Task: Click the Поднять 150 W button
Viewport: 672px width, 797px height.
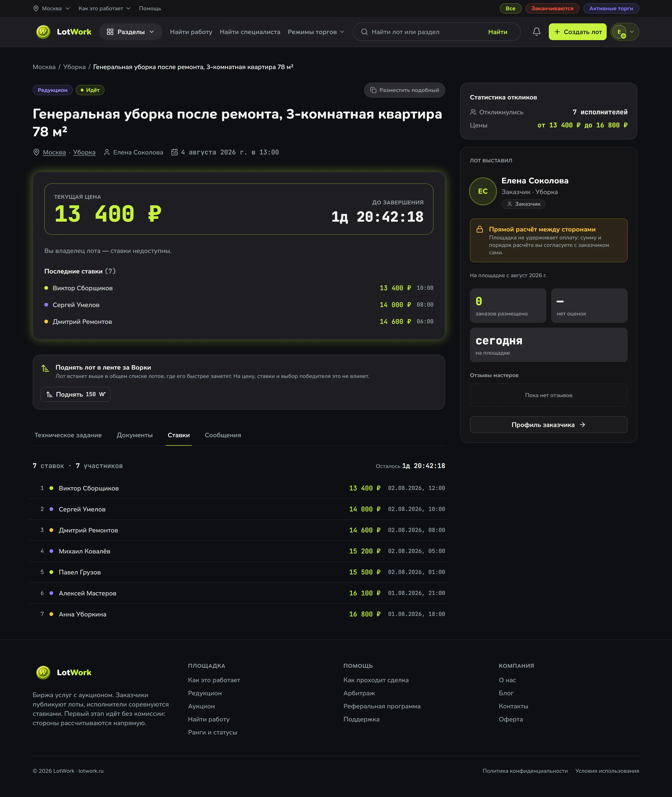Action: pyautogui.click(x=75, y=394)
